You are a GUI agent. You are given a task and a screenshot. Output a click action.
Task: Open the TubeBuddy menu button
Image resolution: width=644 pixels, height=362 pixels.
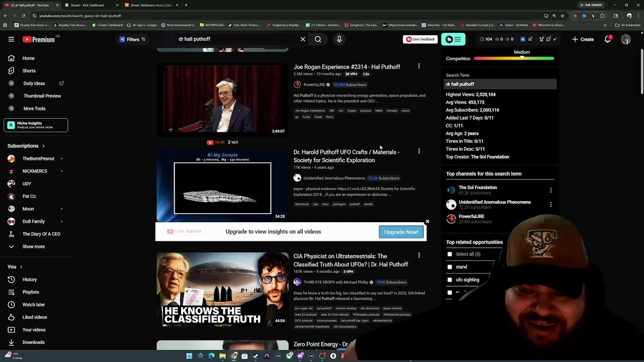point(453,39)
